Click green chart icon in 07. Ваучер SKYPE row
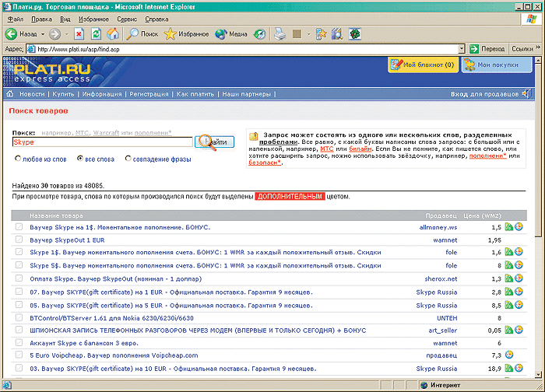Screen dimensions: 545x392 [509, 292]
